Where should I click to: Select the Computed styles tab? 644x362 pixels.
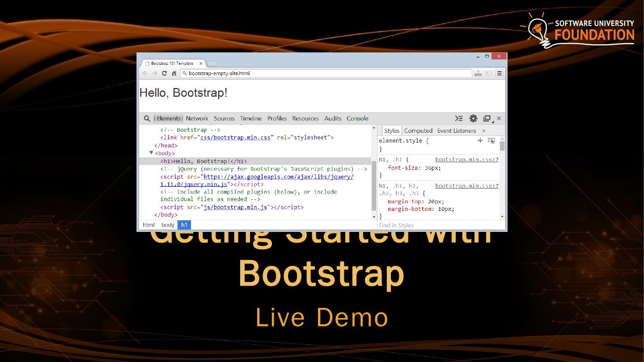coord(418,130)
